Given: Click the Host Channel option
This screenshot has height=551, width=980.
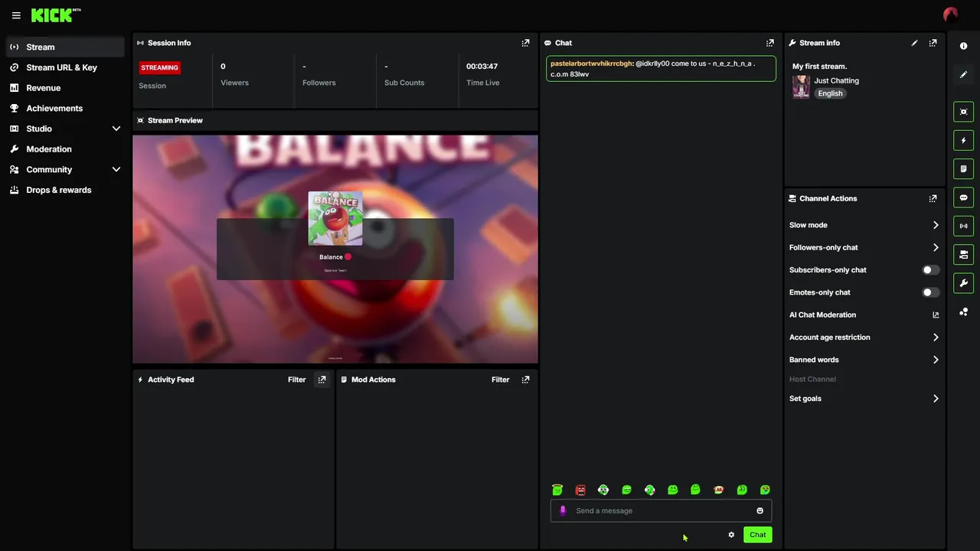Looking at the screenshot, I should click(812, 379).
